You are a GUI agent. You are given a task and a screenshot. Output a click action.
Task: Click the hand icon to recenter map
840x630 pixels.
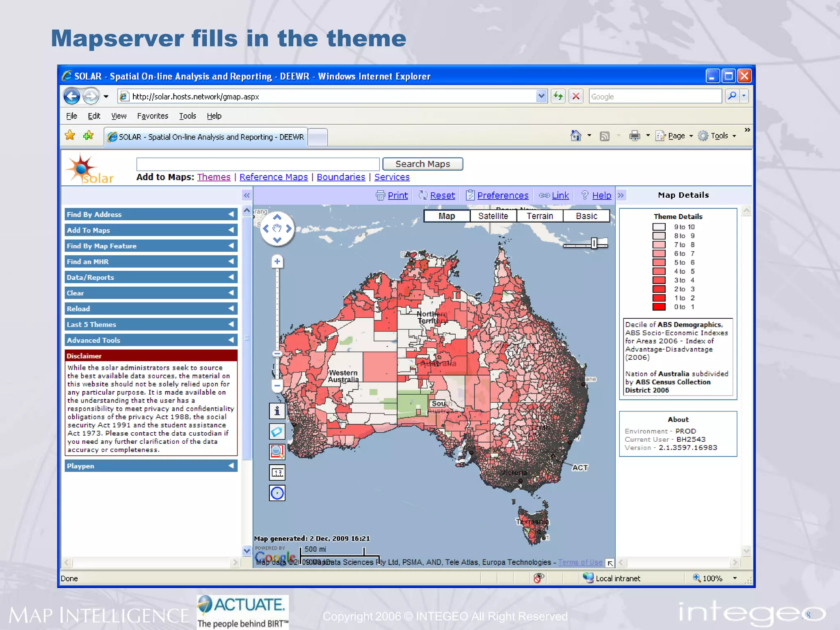tap(277, 228)
